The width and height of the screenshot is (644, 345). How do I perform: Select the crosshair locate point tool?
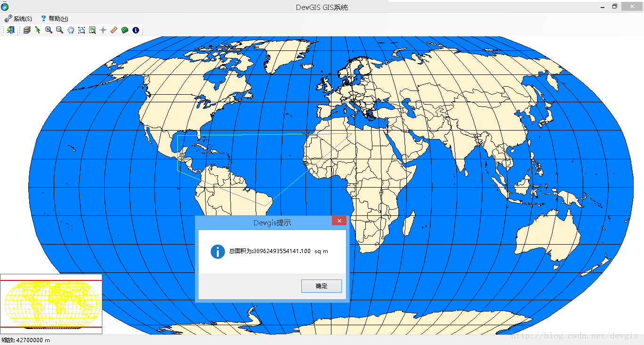coord(103,30)
